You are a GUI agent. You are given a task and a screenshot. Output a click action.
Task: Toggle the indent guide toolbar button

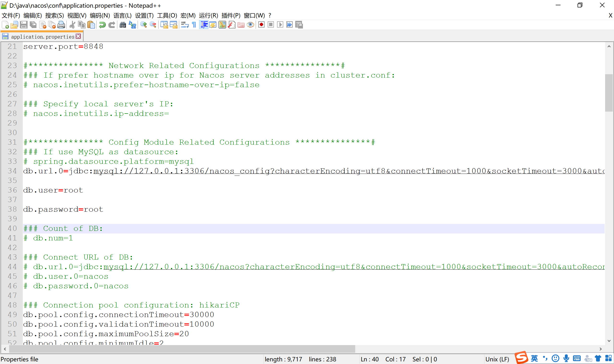pyautogui.click(x=204, y=25)
